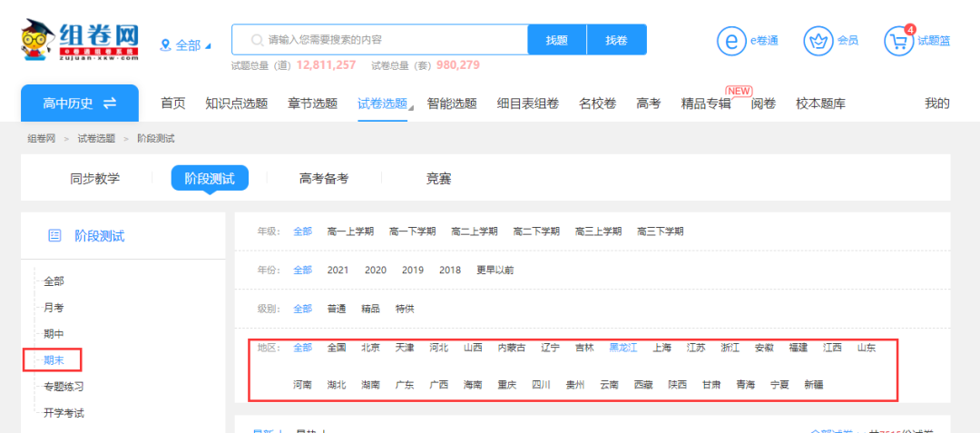Filter level by 精品
This screenshot has height=433, width=980.
pyautogui.click(x=370, y=309)
